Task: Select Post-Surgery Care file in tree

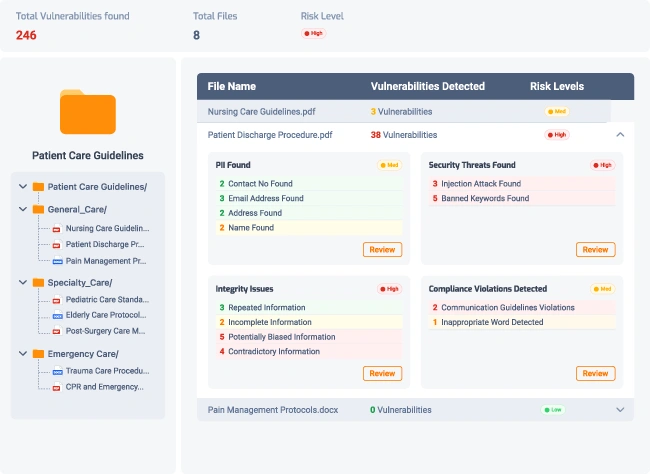Action: pos(105,331)
